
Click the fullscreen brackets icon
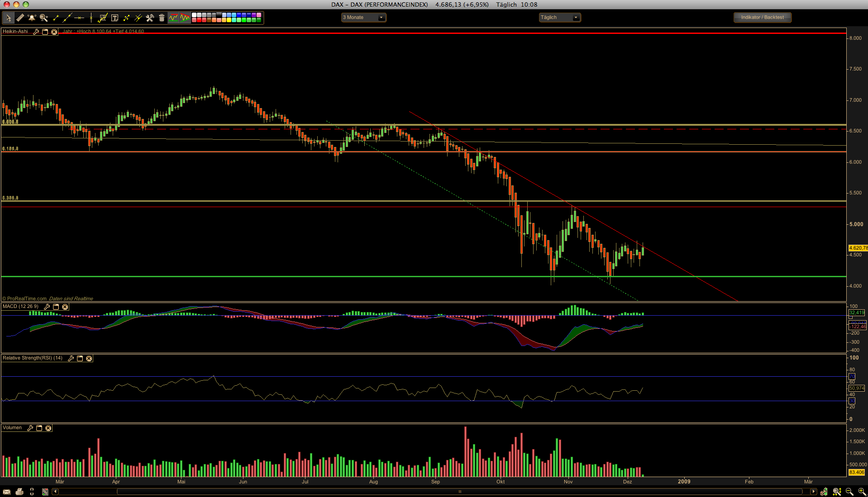pos(32,492)
